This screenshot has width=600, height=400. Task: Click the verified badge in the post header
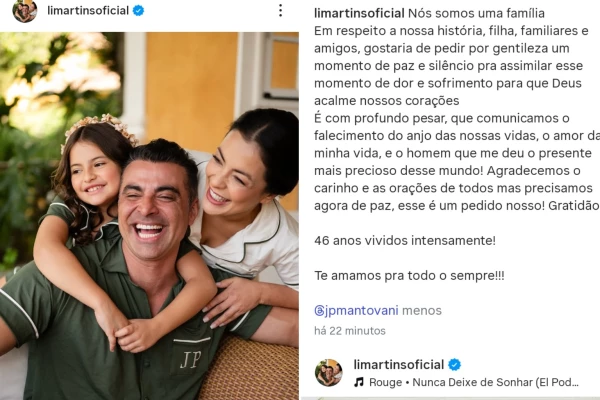point(138,11)
